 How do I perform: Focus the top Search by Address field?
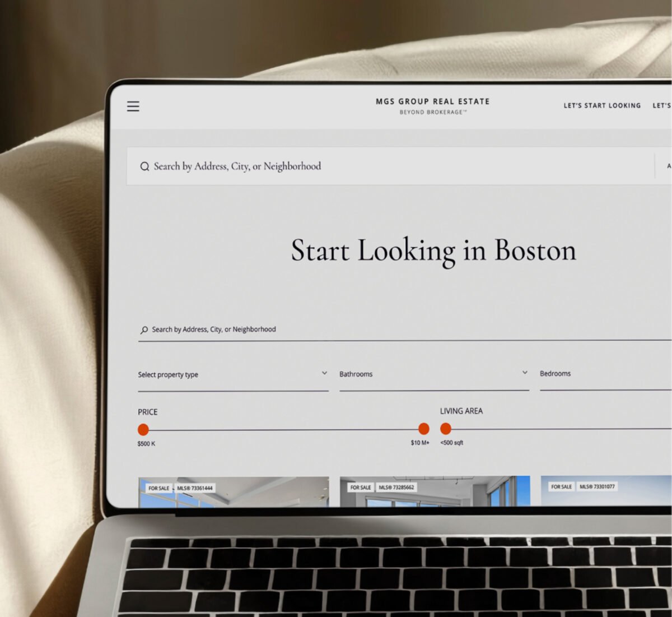tap(390, 166)
